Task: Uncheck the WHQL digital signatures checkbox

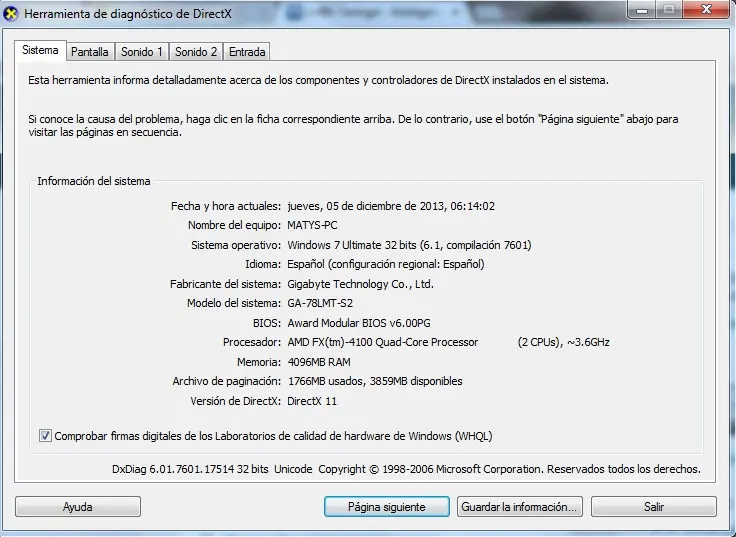Action: click(45, 436)
